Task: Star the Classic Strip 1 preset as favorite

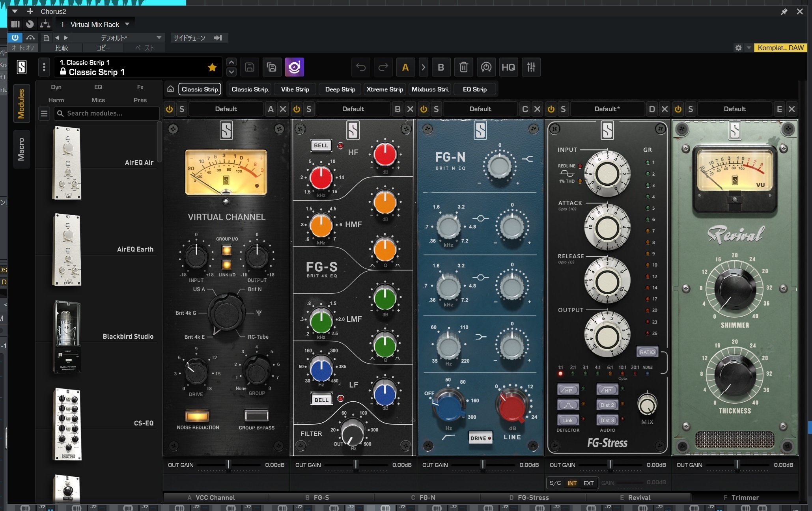Action: 212,67
